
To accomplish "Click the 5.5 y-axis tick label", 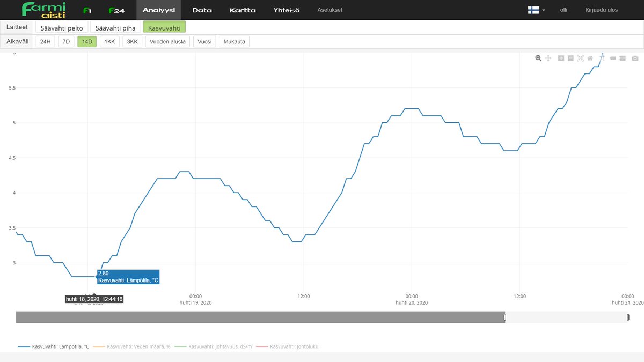I will click(x=12, y=87).
